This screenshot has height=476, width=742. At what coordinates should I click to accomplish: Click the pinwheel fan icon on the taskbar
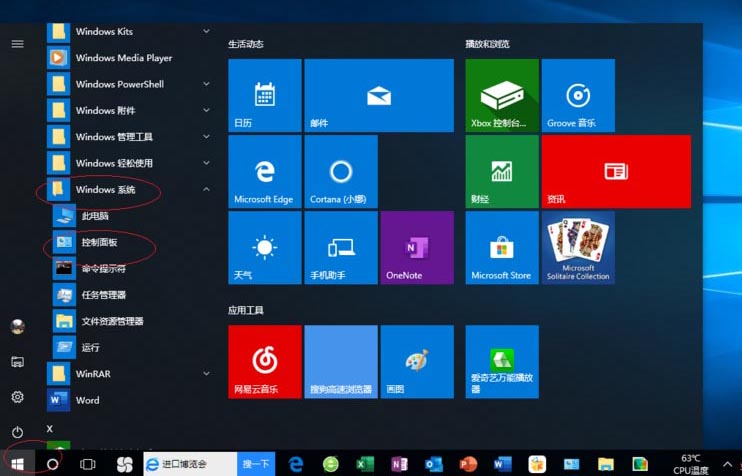pos(125,464)
